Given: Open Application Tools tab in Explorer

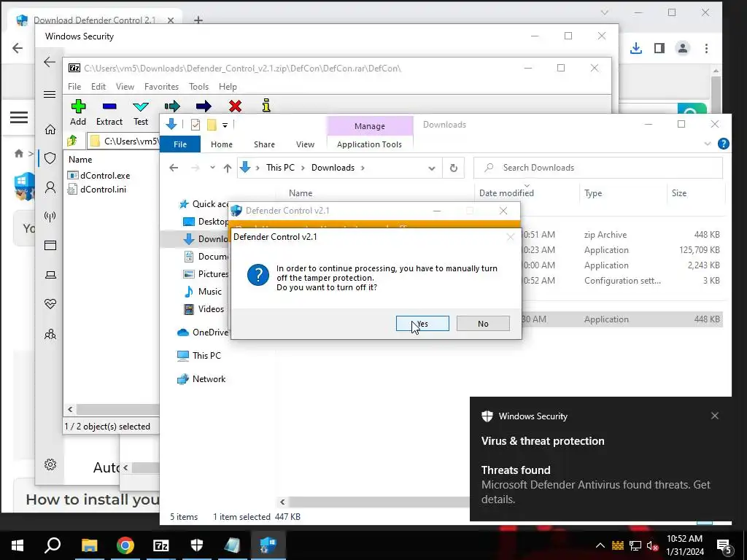Looking at the screenshot, I should point(369,144).
